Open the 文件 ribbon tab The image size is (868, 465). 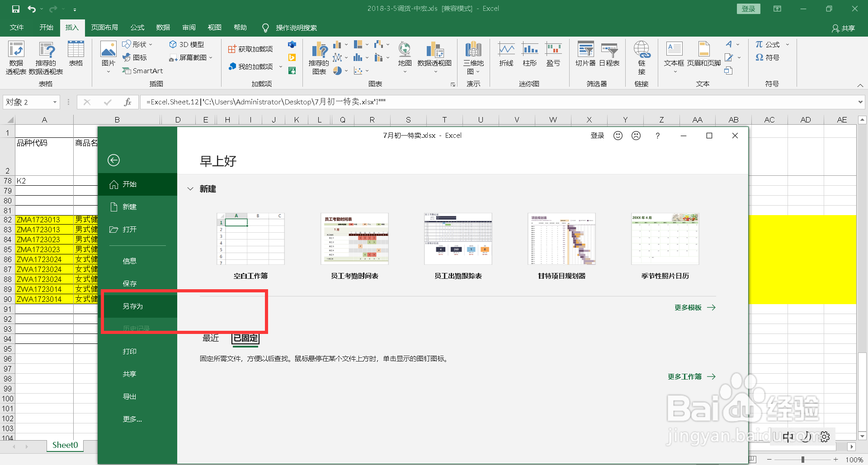pyautogui.click(x=17, y=28)
